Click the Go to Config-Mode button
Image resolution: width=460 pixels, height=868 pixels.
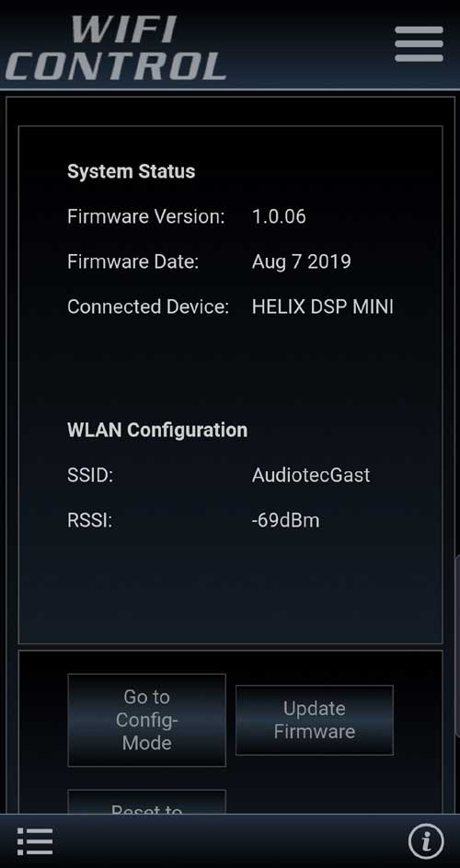[146, 720]
